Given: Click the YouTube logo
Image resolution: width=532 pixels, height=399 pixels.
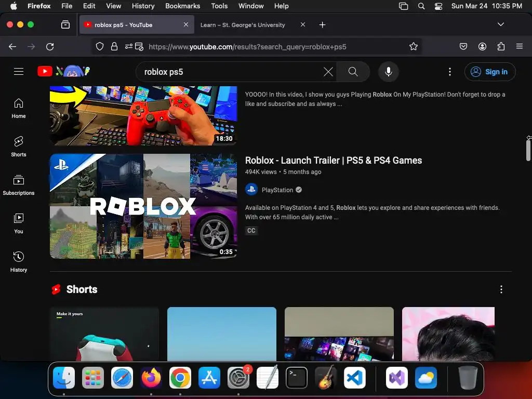Looking at the screenshot, I should click(45, 71).
